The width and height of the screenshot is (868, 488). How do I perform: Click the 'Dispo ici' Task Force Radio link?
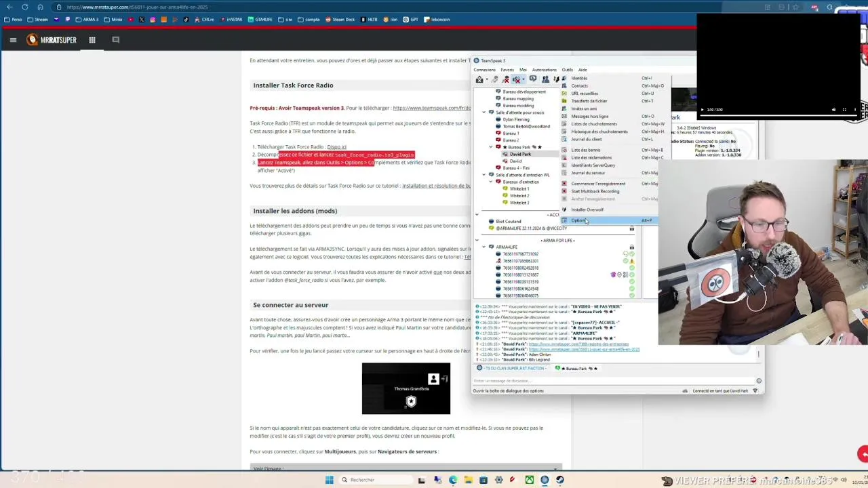click(x=336, y=147)
